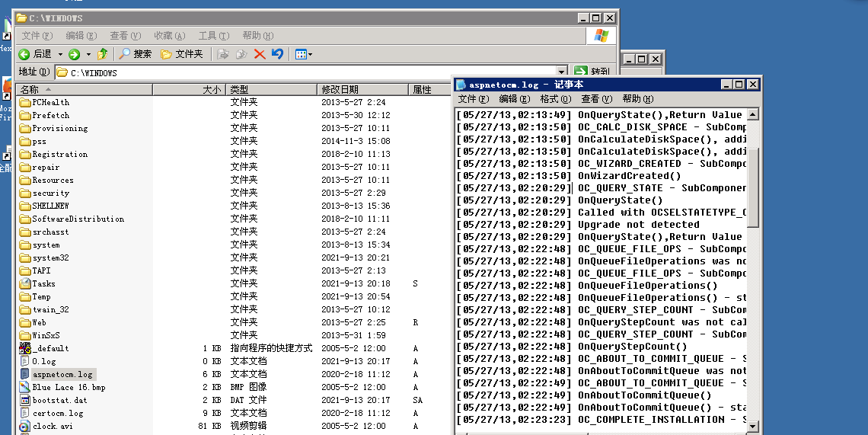Open Explorer 编辑(E) menu
868x435 pixels.
coord(81,36)
